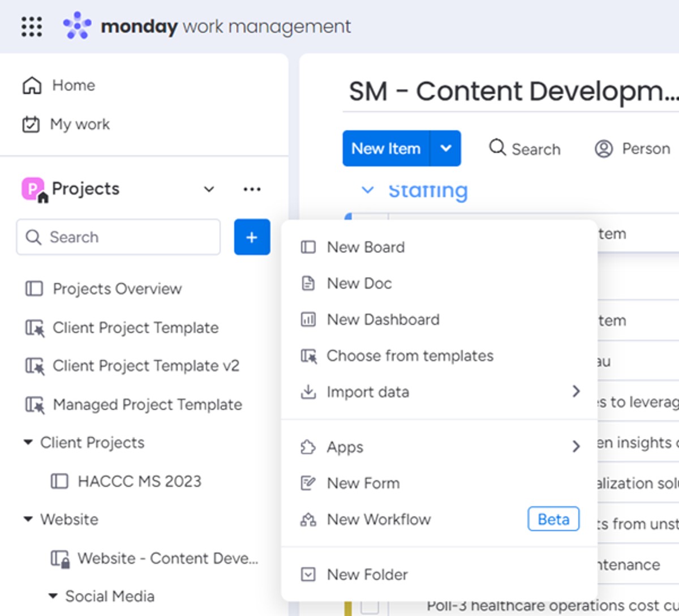Click the blue plus add button
The width and height of the screenshot is (679, 616).
[252, 237]
